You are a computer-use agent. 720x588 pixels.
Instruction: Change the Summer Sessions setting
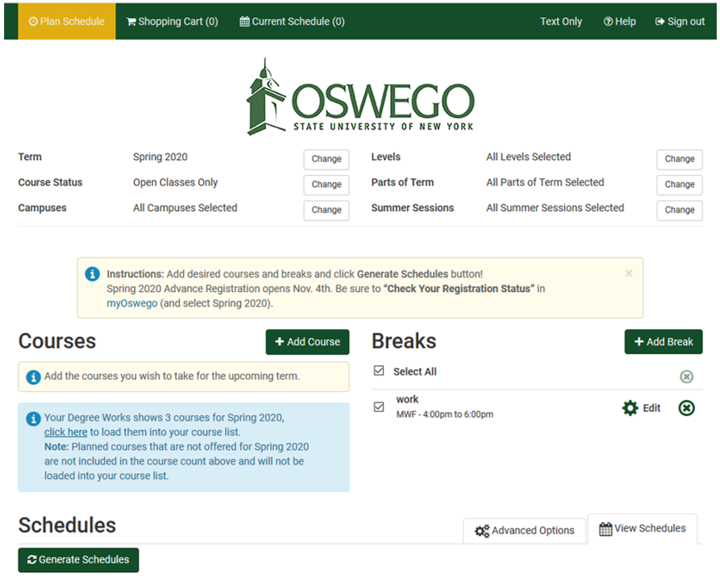[x=680, y=209]
